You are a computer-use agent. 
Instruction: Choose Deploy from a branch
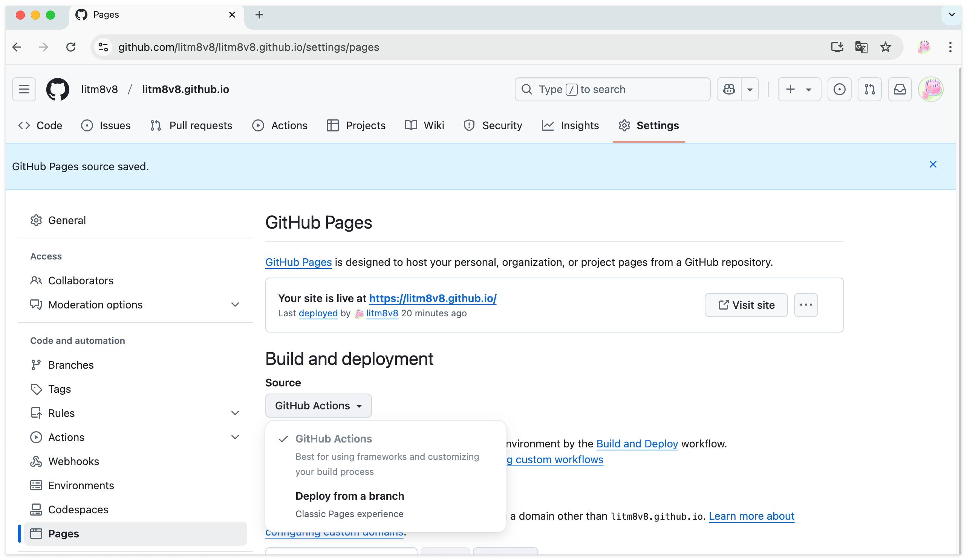[386, 505]
